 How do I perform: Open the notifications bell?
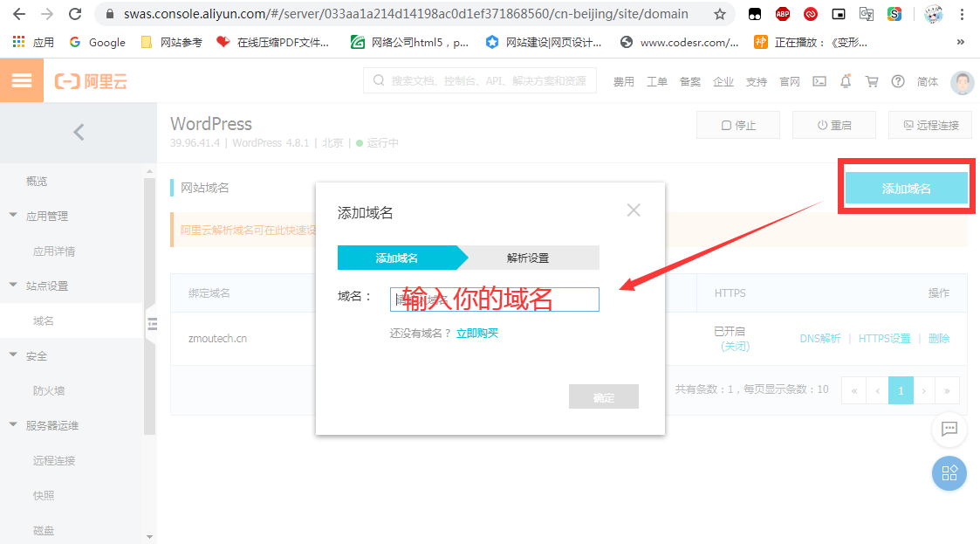pos(846,81)
